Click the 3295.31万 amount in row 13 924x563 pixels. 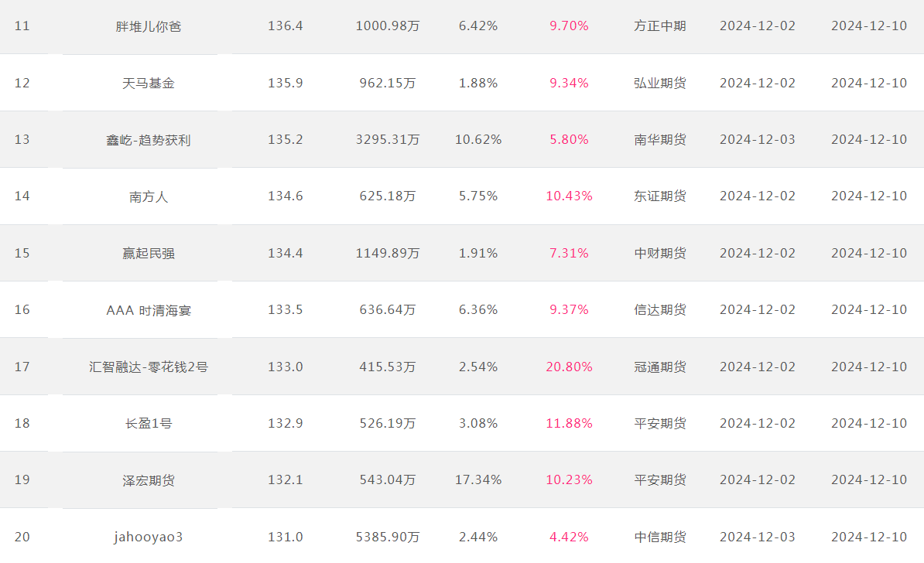pyautogui.click(x=388, y=139)
